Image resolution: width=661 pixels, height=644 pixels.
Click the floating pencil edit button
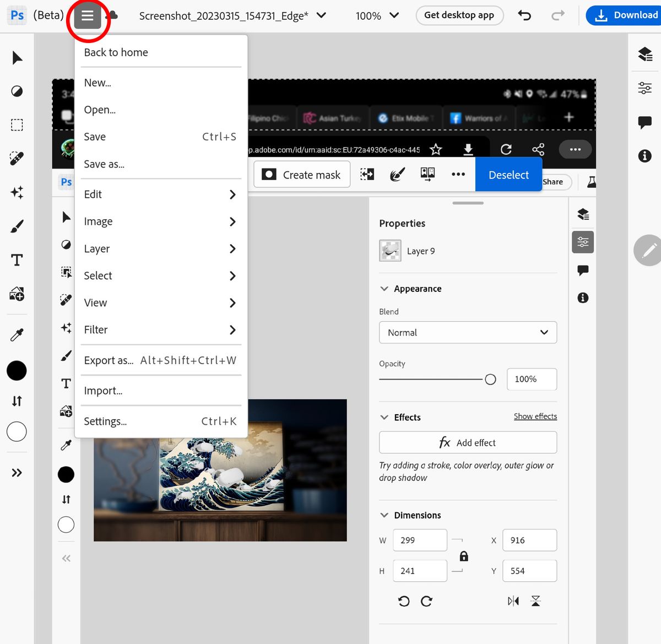coord(649,251)
